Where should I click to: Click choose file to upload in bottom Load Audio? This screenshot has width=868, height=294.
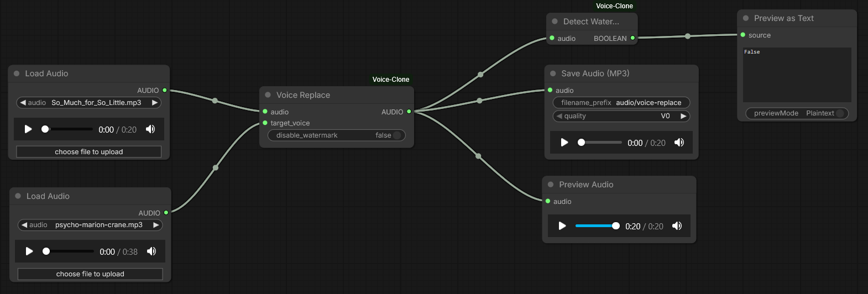90,274
